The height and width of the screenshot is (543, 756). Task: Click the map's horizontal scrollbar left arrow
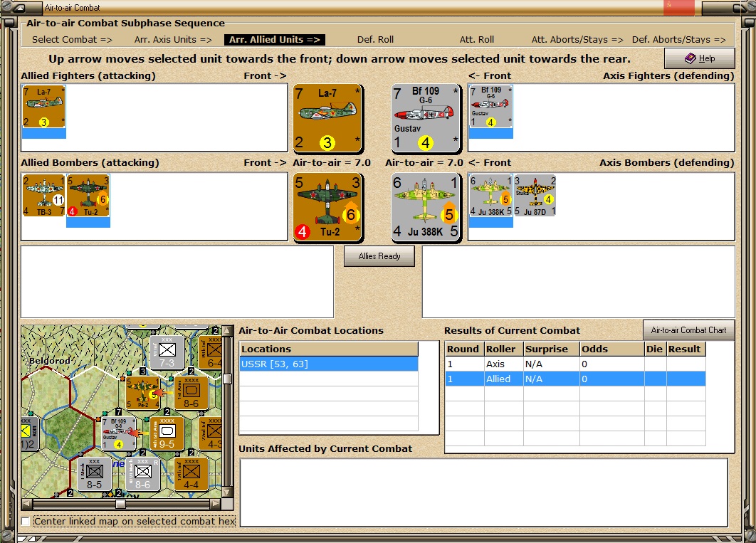click(x=28, y=504)
